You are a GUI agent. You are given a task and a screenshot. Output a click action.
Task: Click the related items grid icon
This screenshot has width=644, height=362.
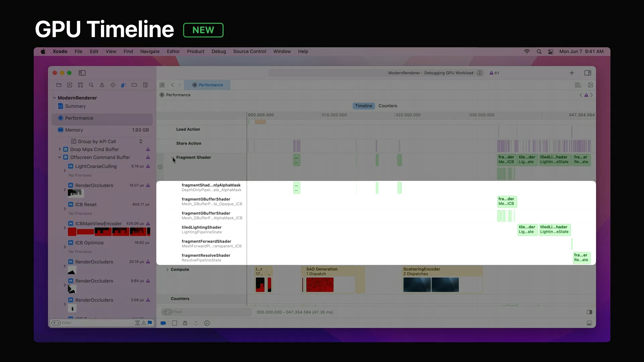click(x=162, y=85)
